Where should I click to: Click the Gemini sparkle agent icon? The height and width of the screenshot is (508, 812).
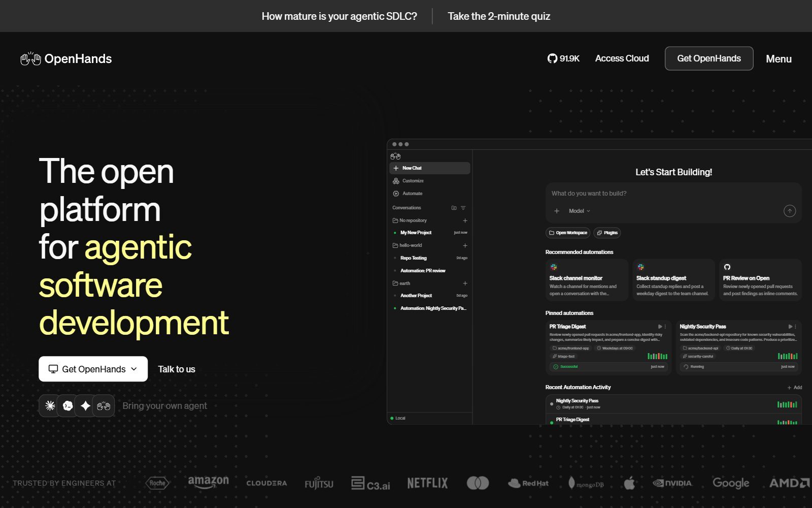[x=85, y=405]
